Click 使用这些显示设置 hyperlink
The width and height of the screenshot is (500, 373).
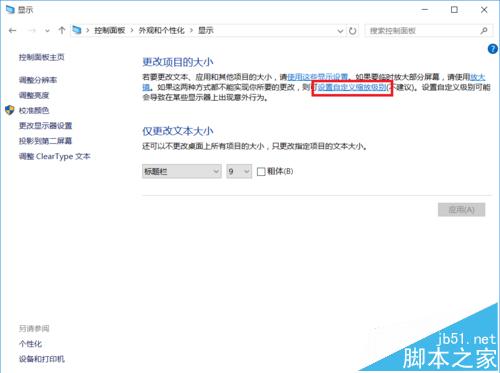(317, 77)
